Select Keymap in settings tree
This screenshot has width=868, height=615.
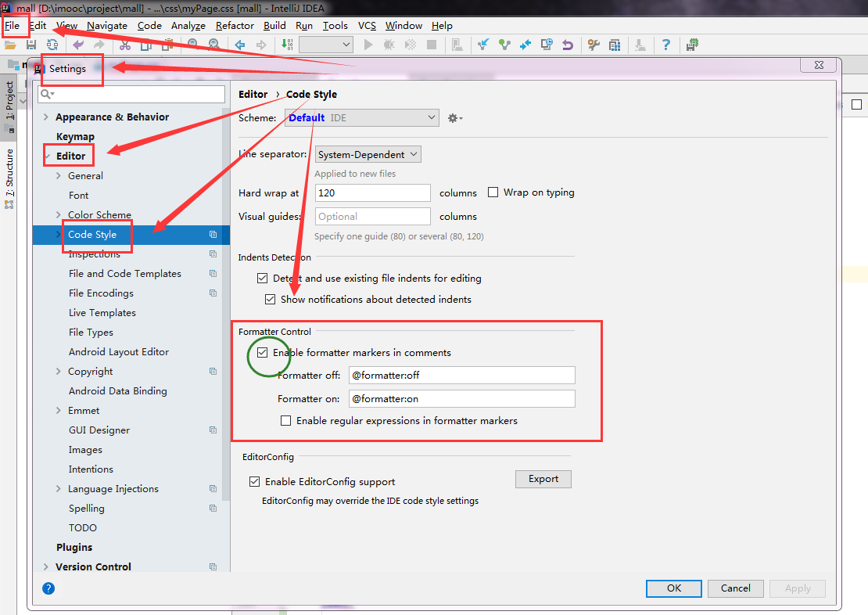coord(75,136)
